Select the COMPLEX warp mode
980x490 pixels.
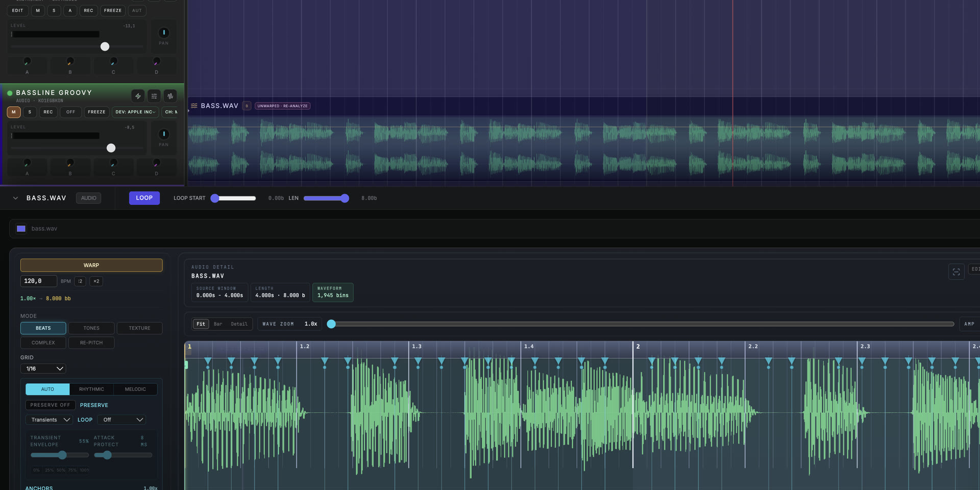[x=43, y=342]
